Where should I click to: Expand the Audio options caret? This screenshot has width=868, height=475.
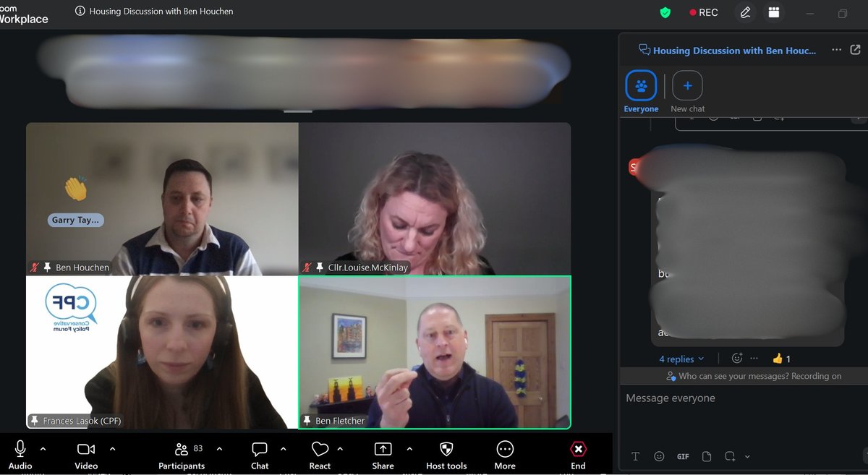(x=43, y=449)
